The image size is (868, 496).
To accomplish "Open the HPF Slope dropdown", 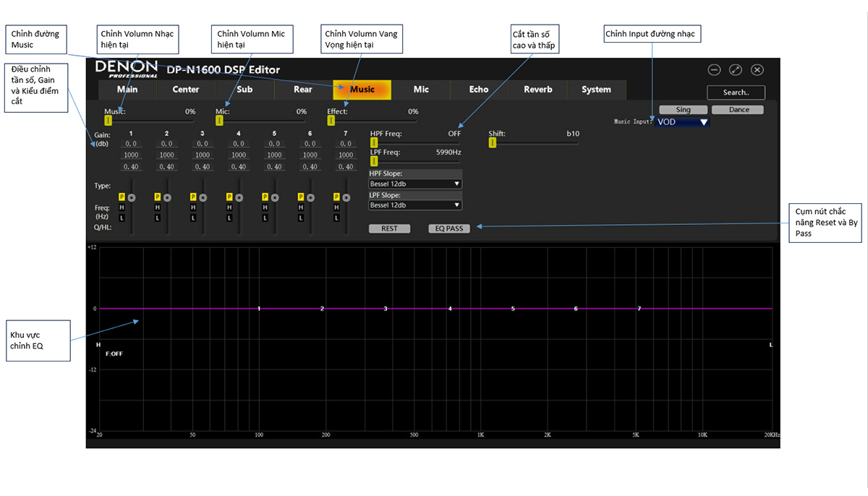I will click(415, 184).
